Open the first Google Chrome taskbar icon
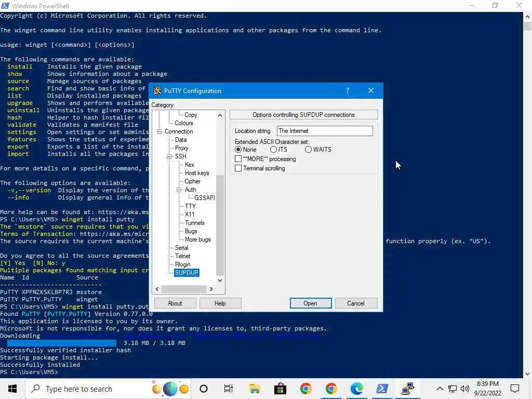532x399 pixels. (x=305, y=389)
